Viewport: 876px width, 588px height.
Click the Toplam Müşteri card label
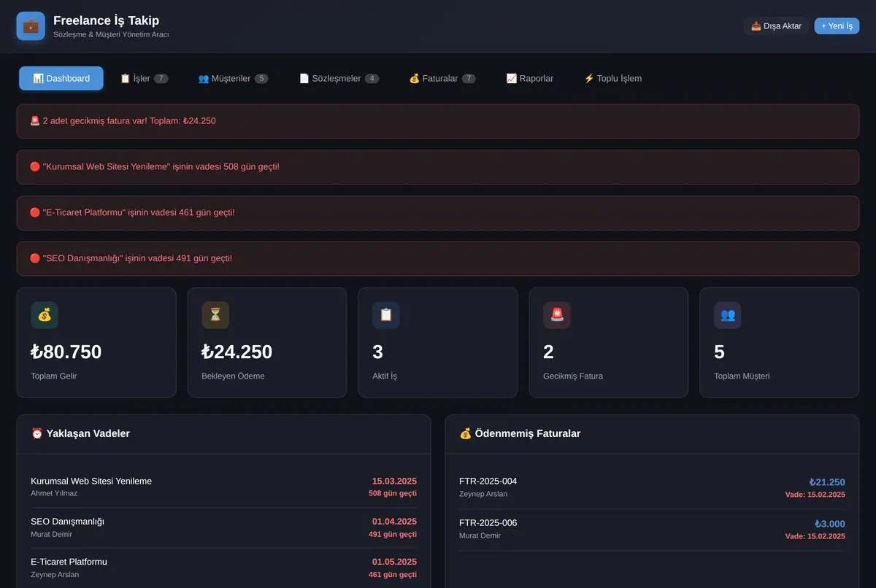(742, 376)
